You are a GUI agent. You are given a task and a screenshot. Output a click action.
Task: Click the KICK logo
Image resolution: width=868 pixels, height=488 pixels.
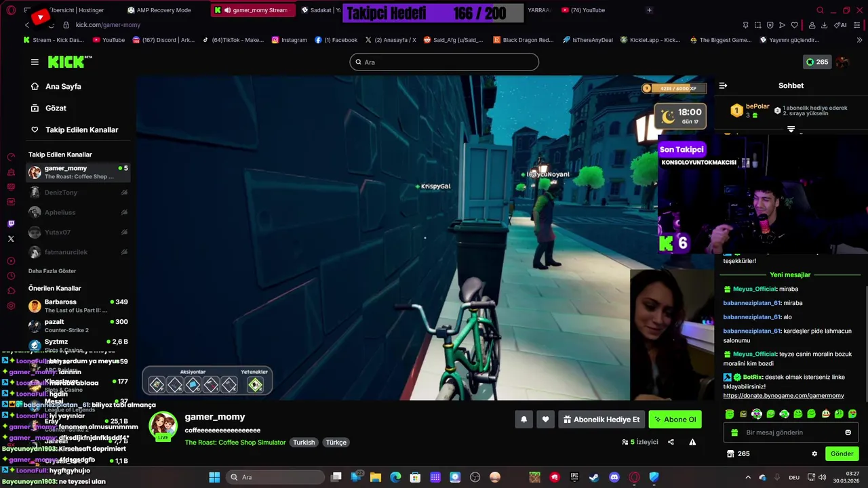tap(70, 62)
